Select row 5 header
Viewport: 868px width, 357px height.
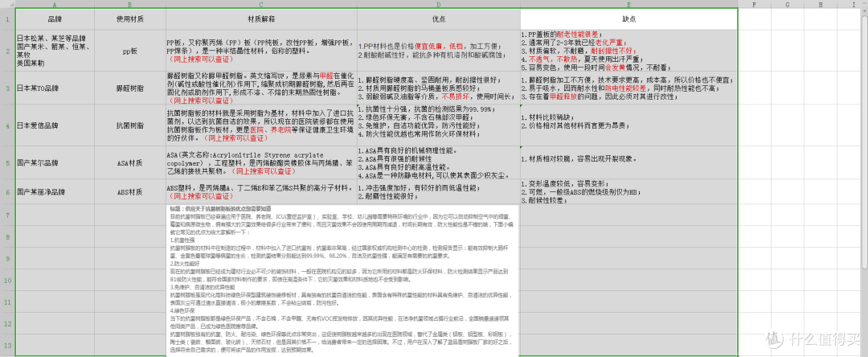tap(8, 162)
